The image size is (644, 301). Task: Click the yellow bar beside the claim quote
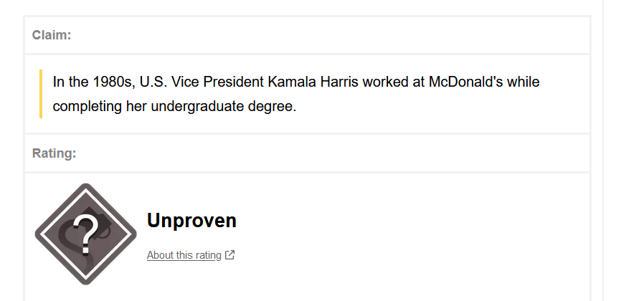click(x=41, y=94)
